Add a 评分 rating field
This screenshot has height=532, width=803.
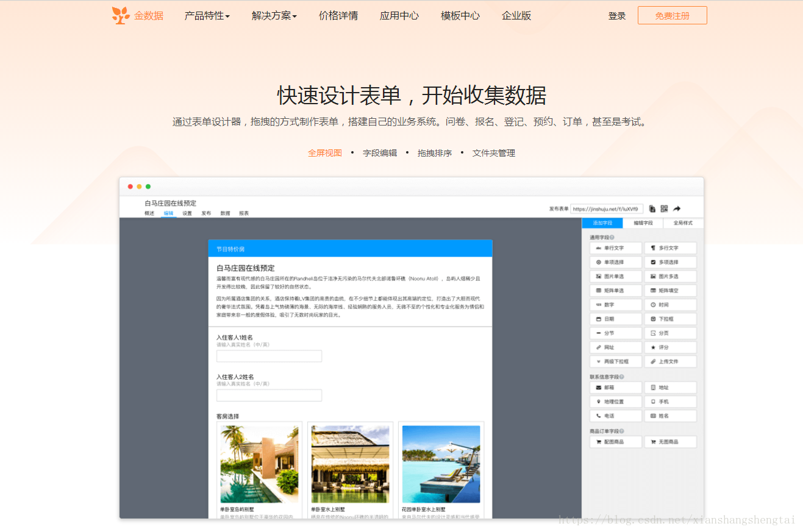coord(670,347)
